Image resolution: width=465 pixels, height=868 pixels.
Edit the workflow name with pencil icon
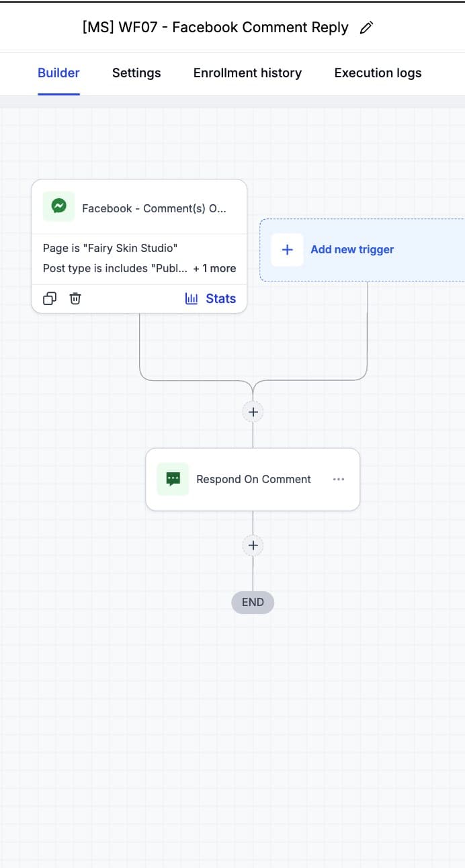click(366, 28)
